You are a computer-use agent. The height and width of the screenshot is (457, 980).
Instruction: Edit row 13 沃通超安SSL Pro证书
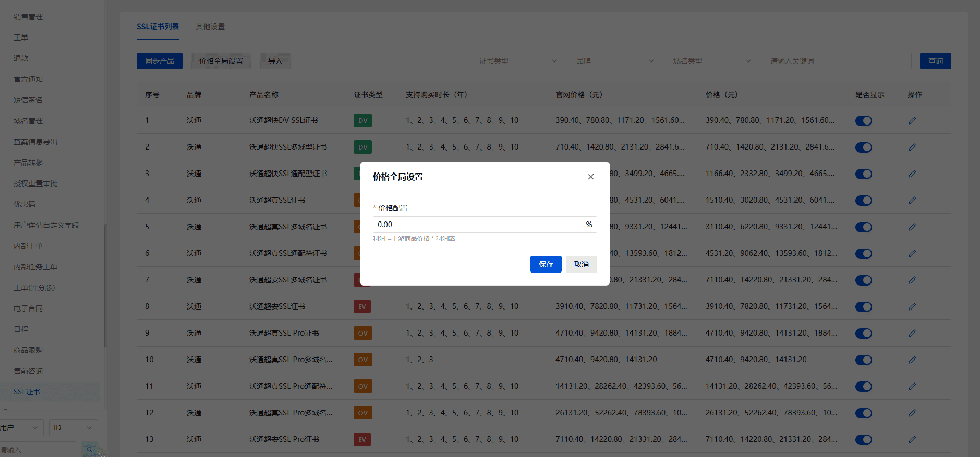click(912, 440)
